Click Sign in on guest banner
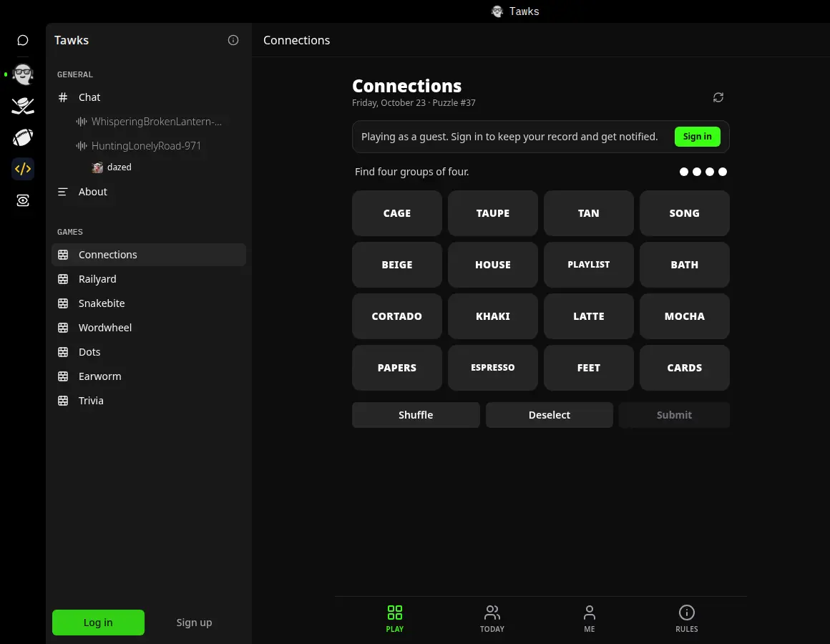The image size is (830, 644). click(x=697, y=137)
